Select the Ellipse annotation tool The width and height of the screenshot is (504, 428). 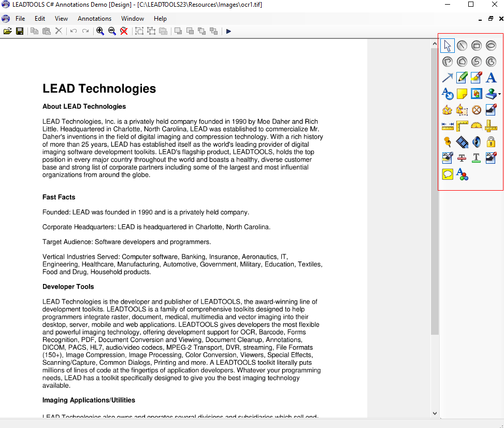tap(491, 46)
